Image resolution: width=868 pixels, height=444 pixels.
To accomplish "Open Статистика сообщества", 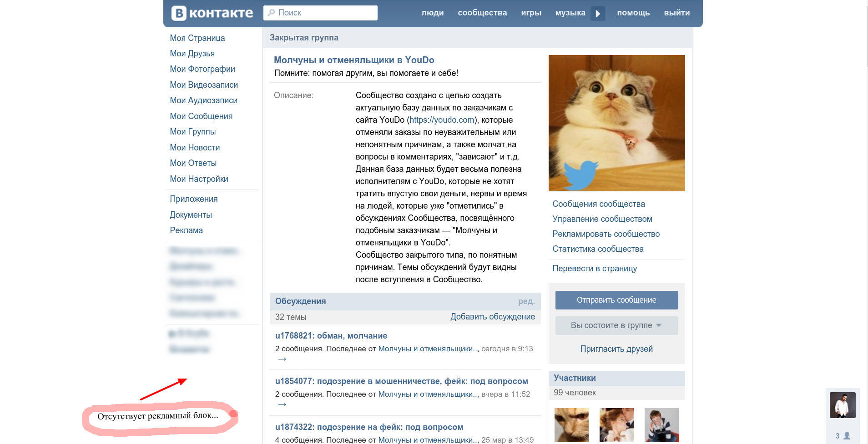I will [598, 249].
